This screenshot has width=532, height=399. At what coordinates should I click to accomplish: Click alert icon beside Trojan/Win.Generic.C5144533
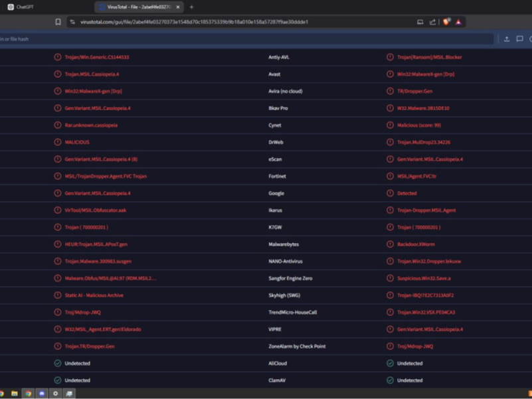coord(58,57)
